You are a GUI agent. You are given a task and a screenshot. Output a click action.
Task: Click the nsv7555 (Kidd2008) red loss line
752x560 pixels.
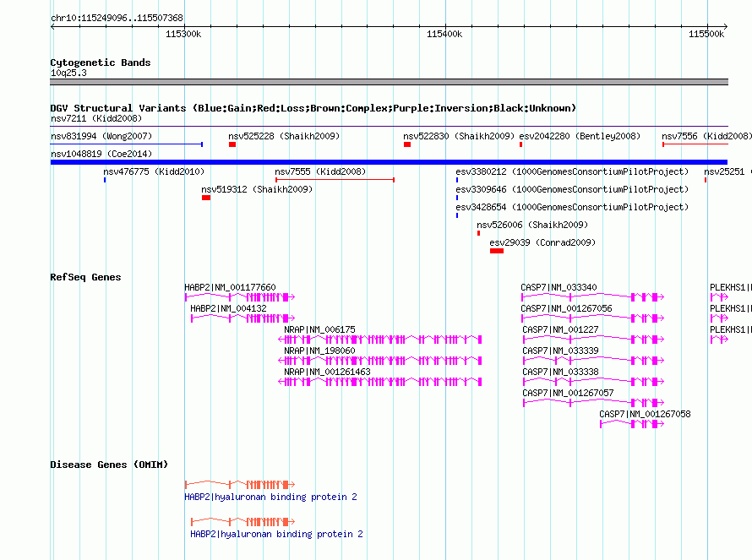point(335,180)
